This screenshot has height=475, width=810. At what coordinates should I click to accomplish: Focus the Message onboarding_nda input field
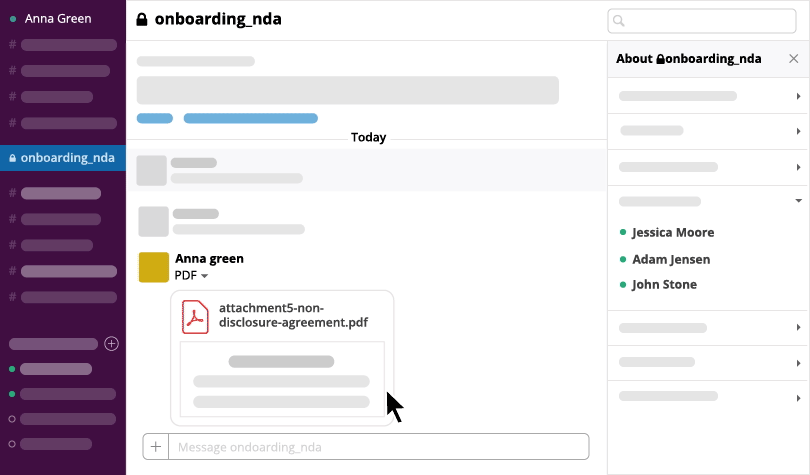(x=378, y=447)
